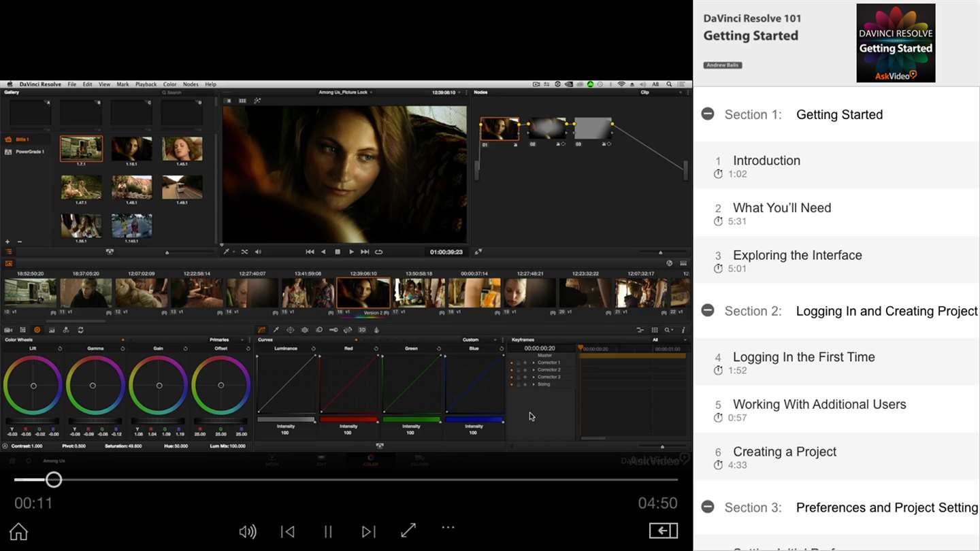Hide the course sidebar panel
980x551 pixels.
point(664,531)
